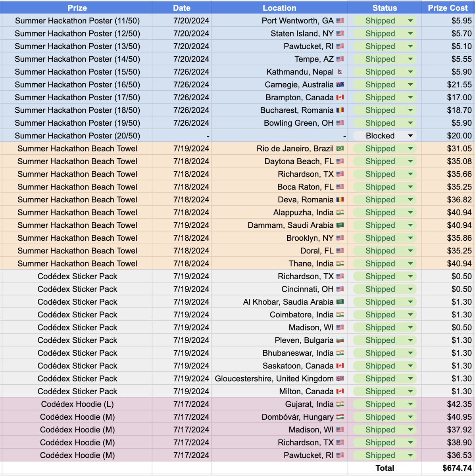The height and width of the screenshot is (476, 475).
Task: Click the Saudi Arabia flag beside Dammam
Action: [x=340, y=225]
